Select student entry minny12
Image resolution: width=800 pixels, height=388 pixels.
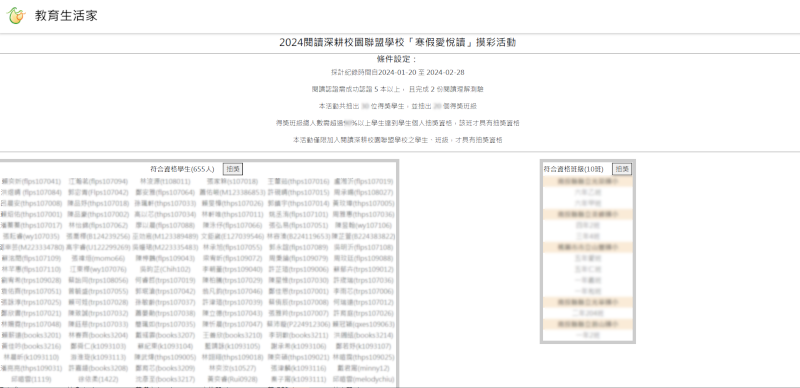[363, 368]
